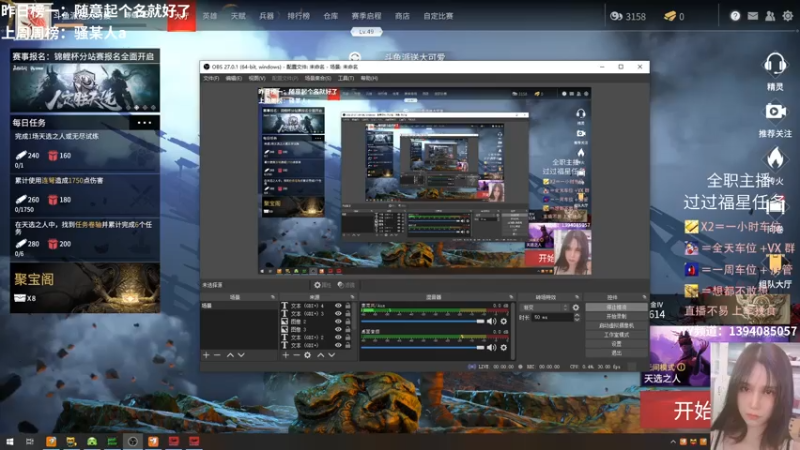Click the 工作室模式 button
Screen dimensions: 800x450
[616, 335]
